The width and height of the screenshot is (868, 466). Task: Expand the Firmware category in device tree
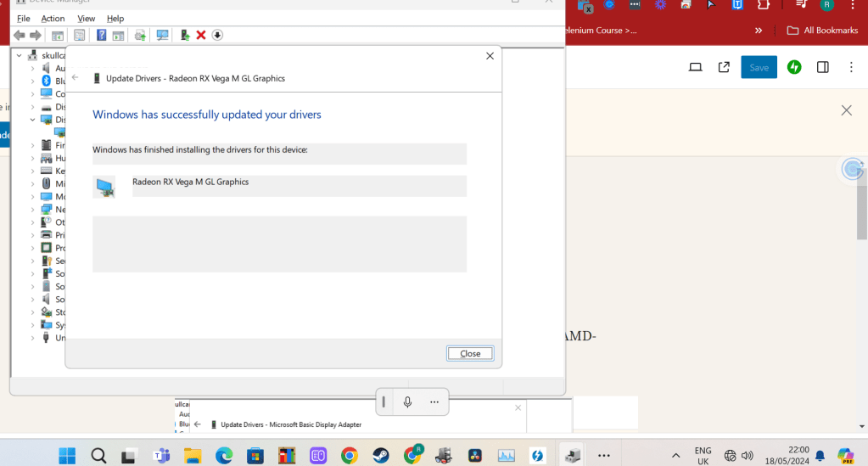(32, 145)
